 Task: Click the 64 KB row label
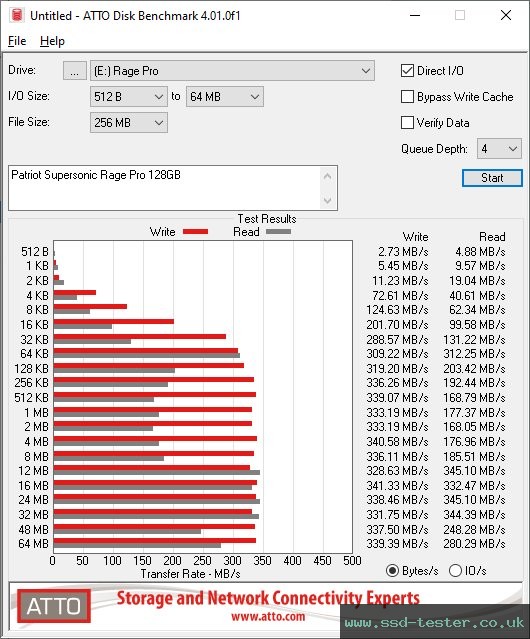click(x=34, y=354)
